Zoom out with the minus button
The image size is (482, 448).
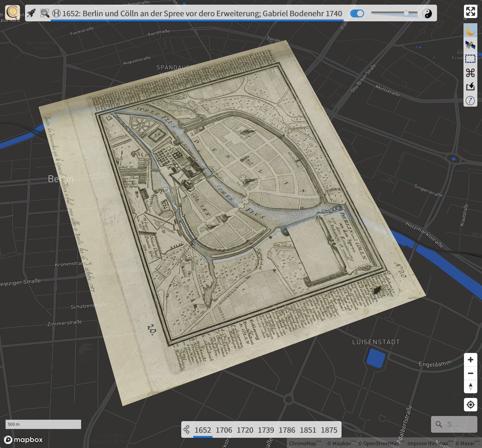click(x=470, y=373)
